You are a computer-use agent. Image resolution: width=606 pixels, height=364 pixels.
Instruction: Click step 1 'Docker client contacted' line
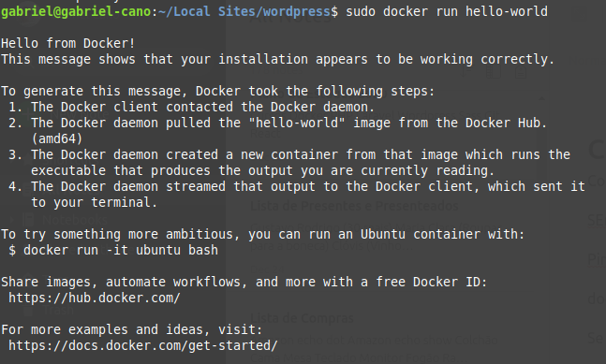[x=192, y=107]
